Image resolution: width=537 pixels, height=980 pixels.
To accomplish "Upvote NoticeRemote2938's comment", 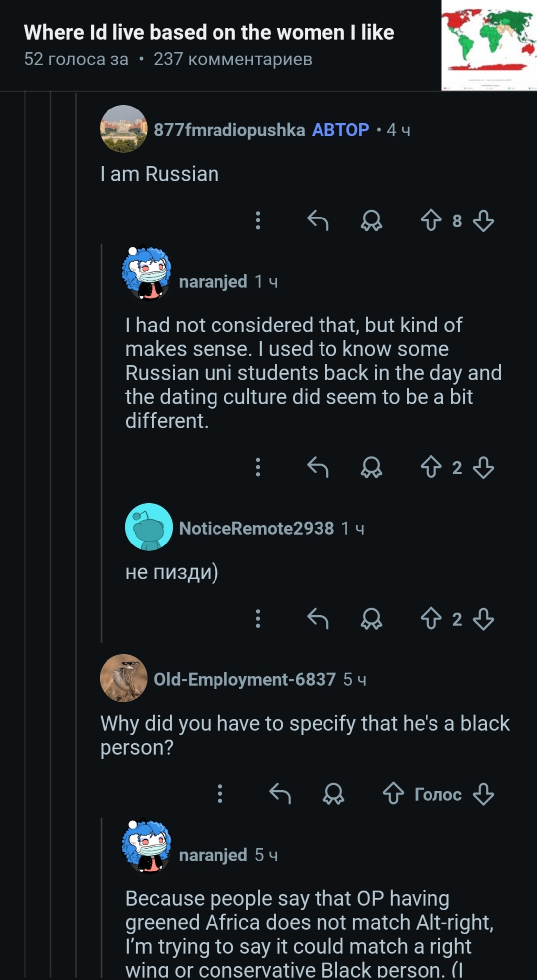I will click(431, 619).
